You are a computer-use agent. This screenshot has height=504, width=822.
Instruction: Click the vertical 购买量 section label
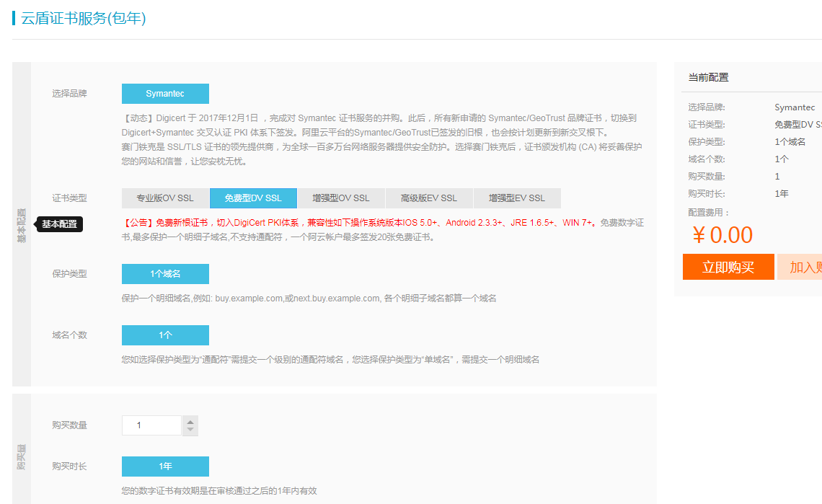22,457
